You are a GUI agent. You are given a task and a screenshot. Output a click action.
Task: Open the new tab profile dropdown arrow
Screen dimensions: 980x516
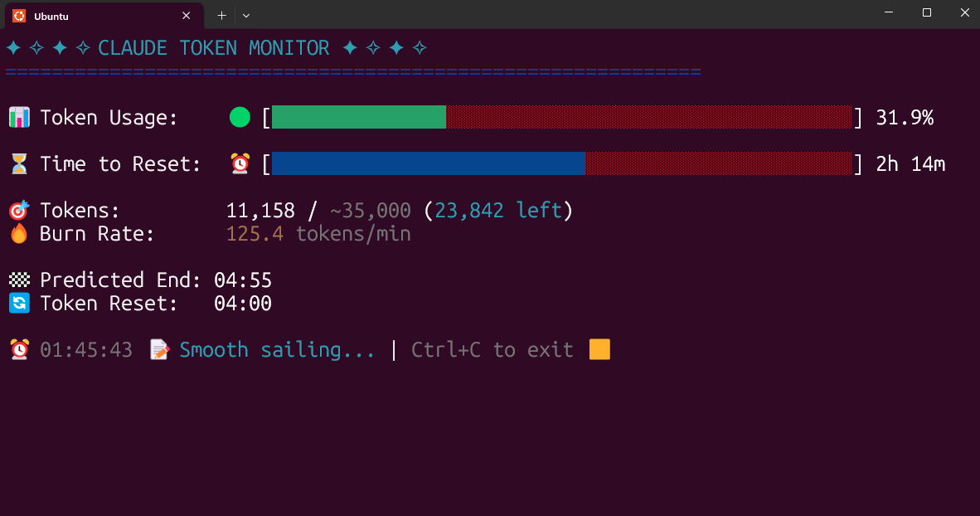(246, 15)
